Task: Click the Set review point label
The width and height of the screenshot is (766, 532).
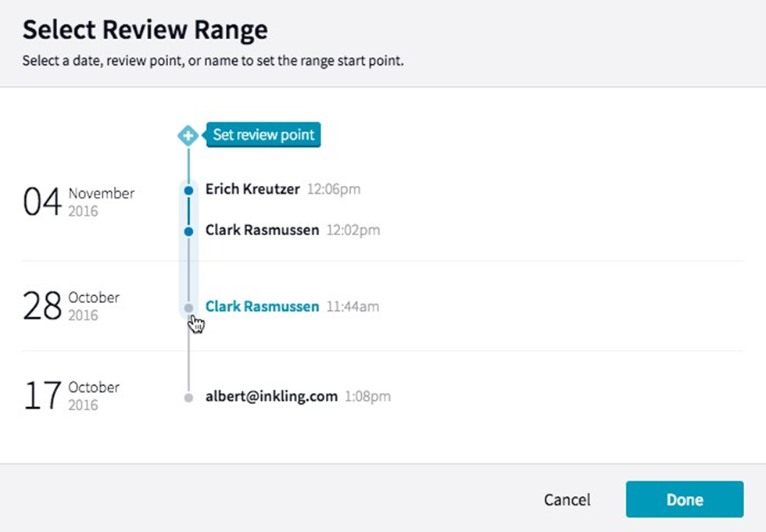Action: (x=263, y=134)
